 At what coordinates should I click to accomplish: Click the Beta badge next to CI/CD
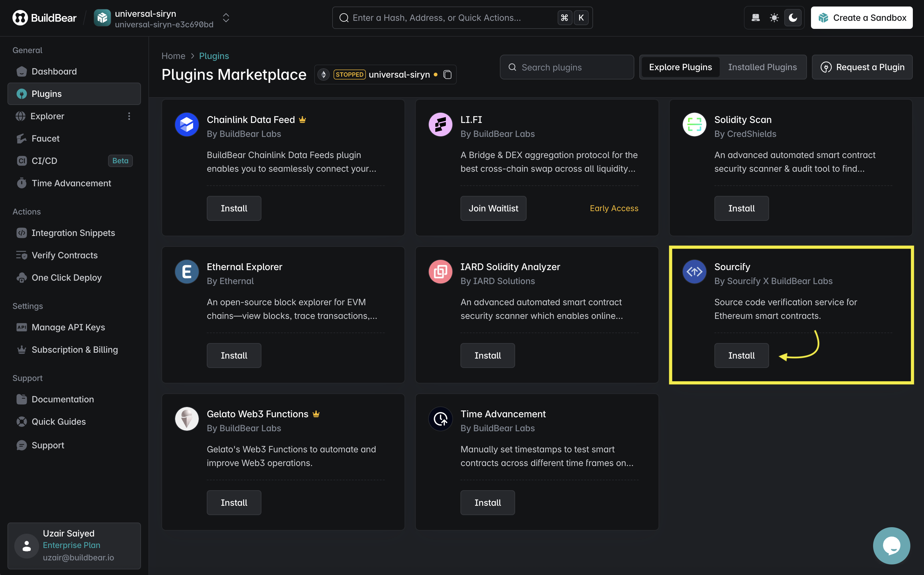[120, 161]
